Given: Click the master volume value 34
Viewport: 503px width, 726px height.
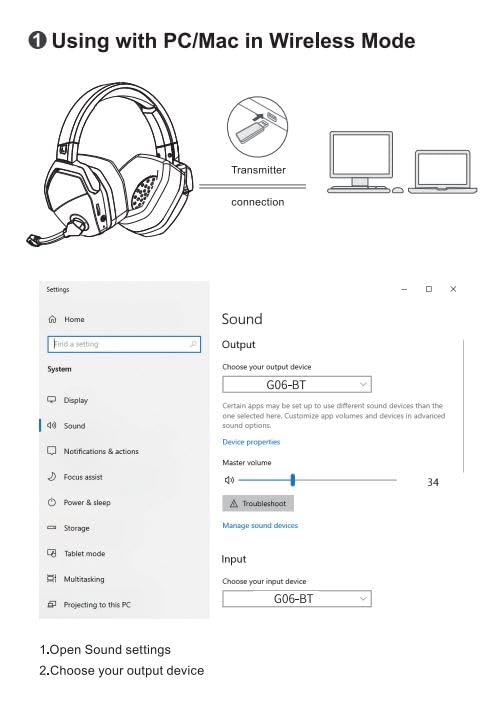Looking at the screenshot, I should 433,482.
